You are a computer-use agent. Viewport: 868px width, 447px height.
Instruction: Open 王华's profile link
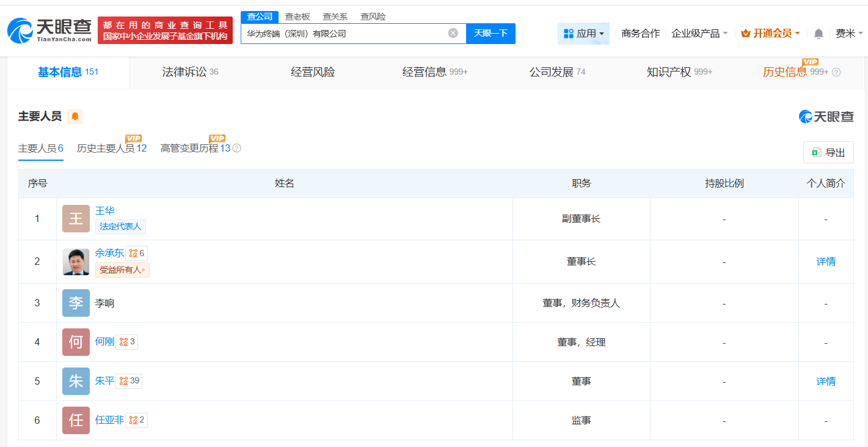pos(105,211)
